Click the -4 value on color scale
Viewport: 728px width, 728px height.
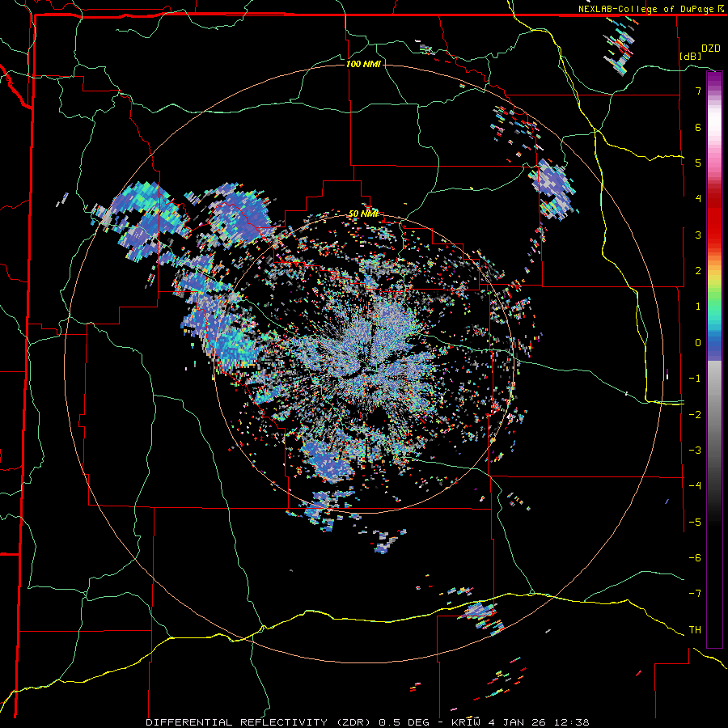point(695,486)
